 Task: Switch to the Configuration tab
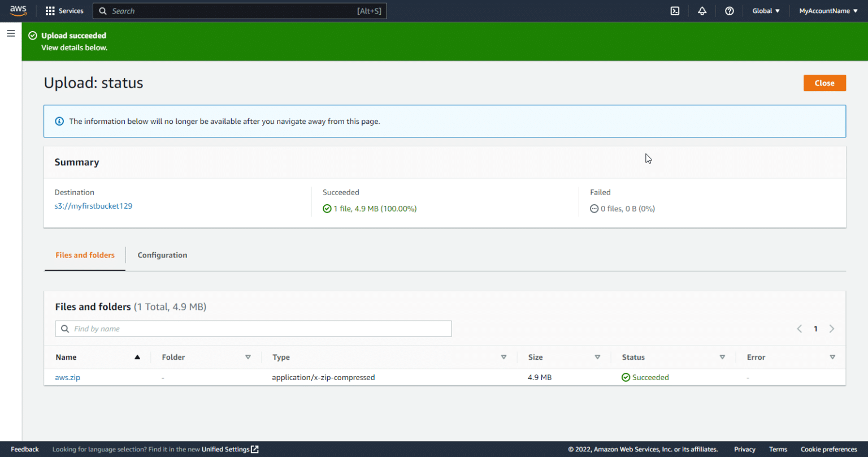click(x=162, y=255)
